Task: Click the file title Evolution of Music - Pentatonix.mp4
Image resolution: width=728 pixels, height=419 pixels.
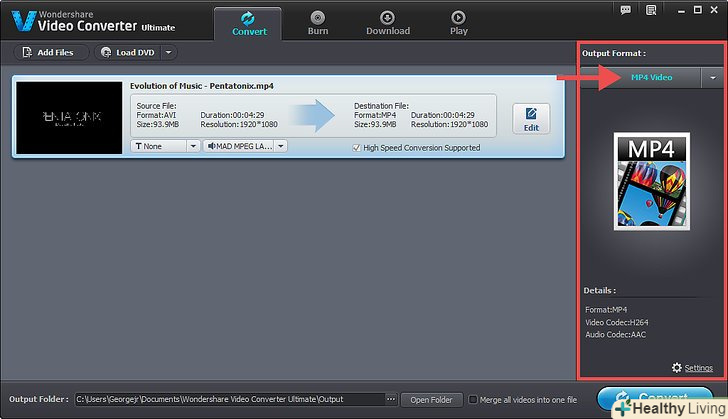Action: click(x=202, y=86)
